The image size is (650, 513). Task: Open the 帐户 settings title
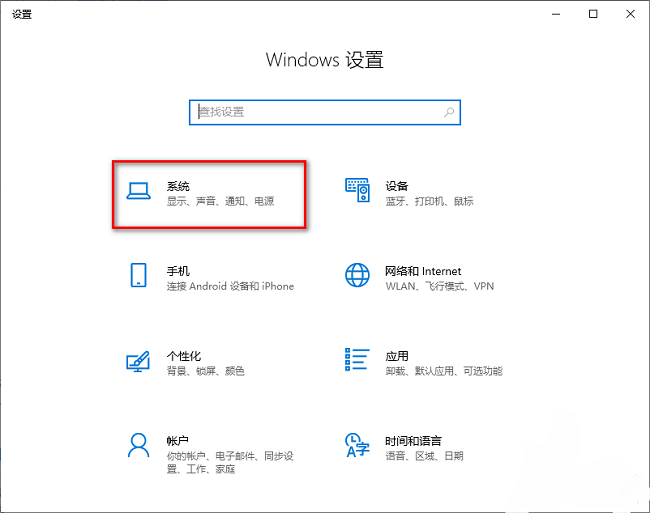coord(178,441)
